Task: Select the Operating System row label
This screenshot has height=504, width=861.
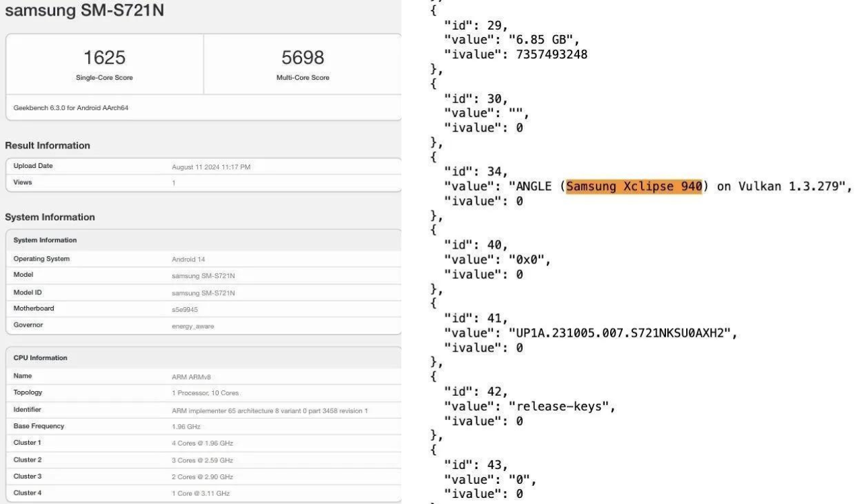Action: tap(41, 259)
